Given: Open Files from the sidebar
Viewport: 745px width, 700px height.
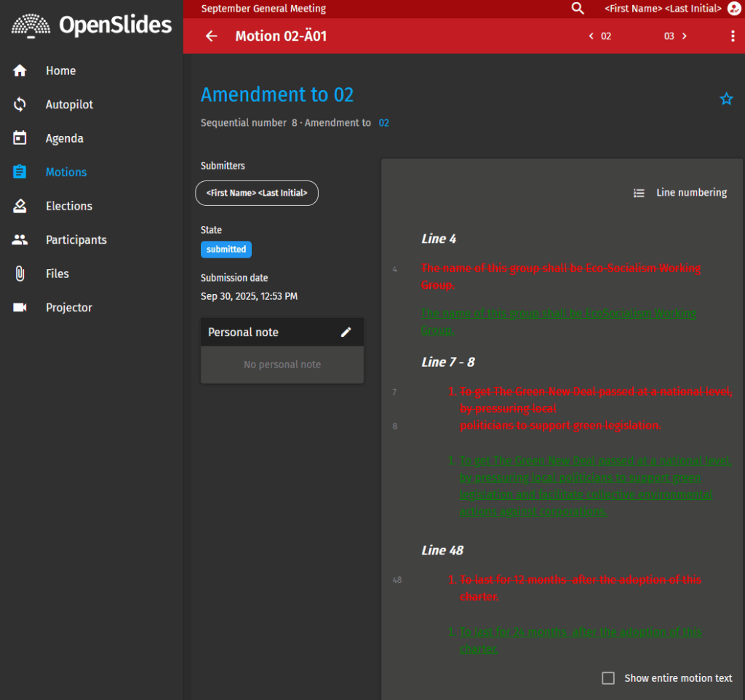Looking at the screenshot, I should point(57,274).
